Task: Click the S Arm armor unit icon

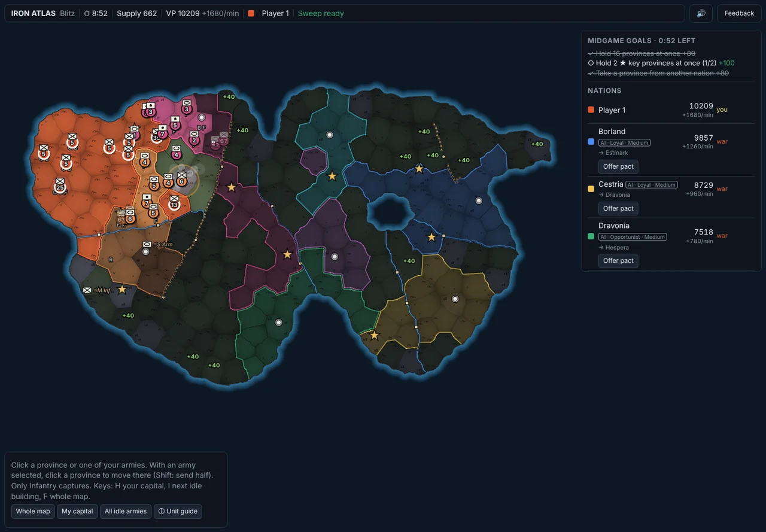Action: [147, 244]
